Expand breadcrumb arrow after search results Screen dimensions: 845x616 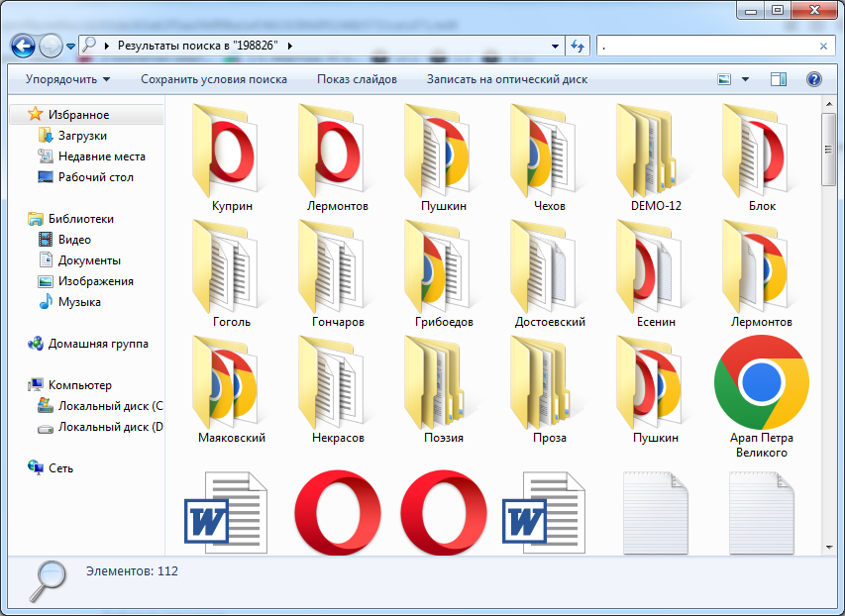(290, 46)
